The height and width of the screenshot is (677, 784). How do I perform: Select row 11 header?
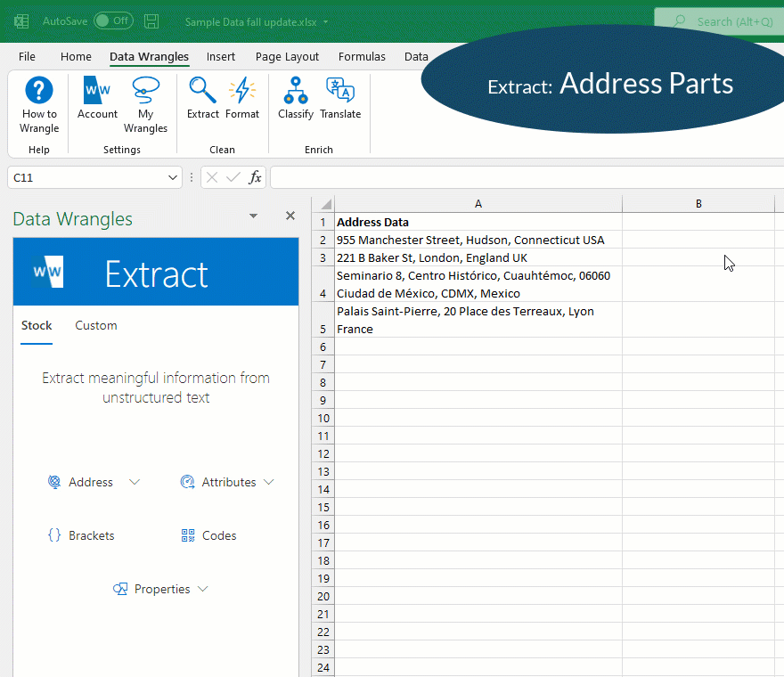(323, 436)
